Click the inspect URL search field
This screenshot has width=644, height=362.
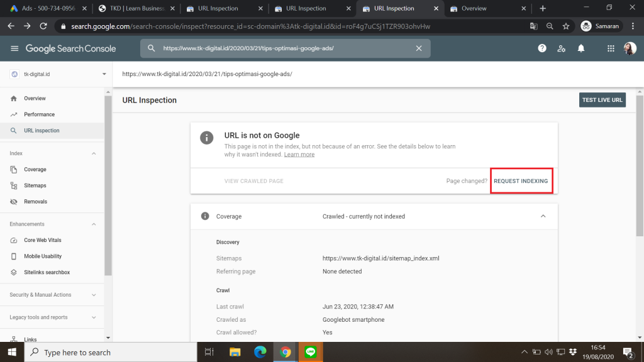(x=286, y=48)
